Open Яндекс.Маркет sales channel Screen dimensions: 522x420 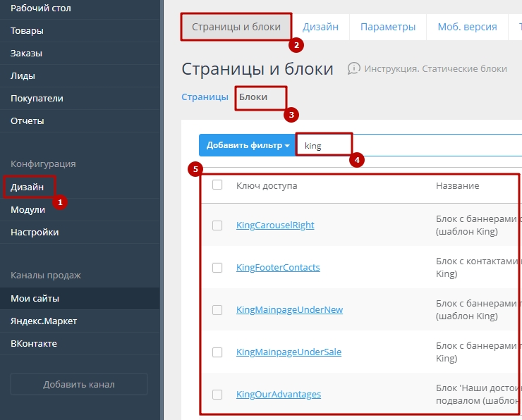pos(44,321)
